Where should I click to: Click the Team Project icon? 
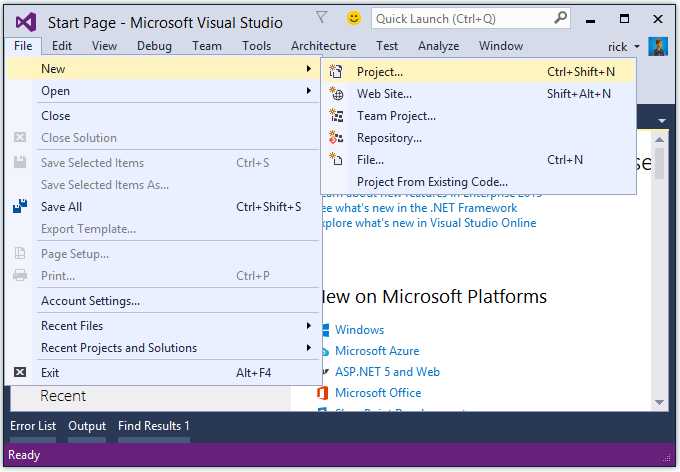coord(336,115)
